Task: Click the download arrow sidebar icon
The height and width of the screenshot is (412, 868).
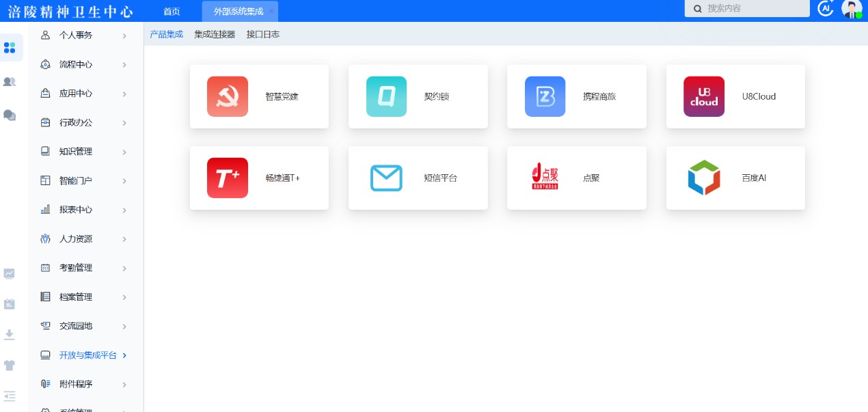Action: pos(10,335)
